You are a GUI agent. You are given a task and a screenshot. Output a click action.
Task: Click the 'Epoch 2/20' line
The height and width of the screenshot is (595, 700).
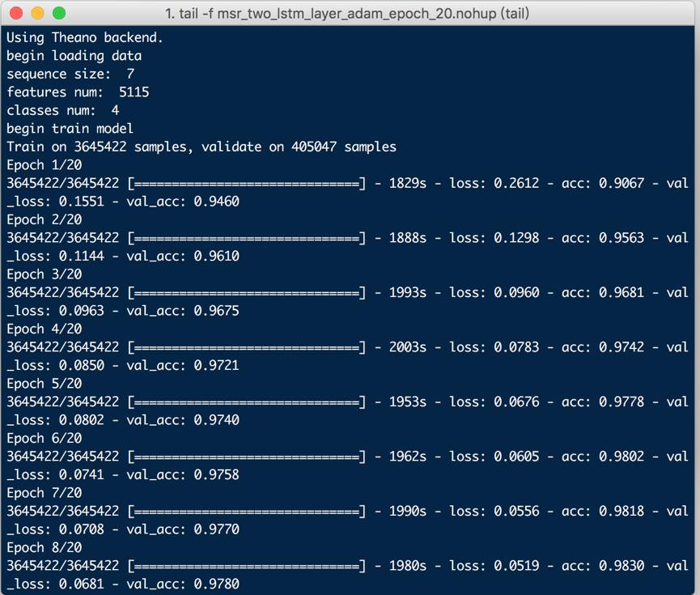pos(45,219)
